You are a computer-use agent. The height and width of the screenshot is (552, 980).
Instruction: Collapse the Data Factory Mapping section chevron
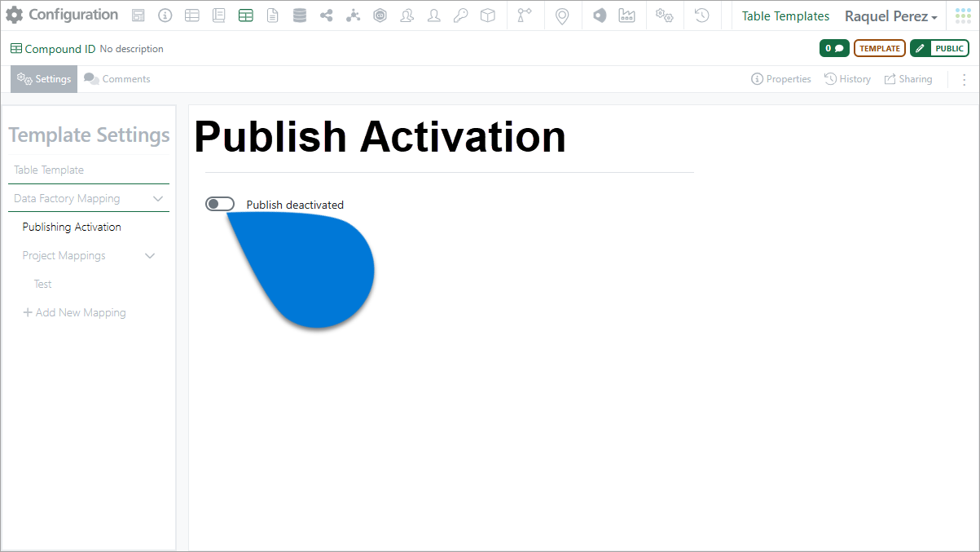(x=158, y=198)
